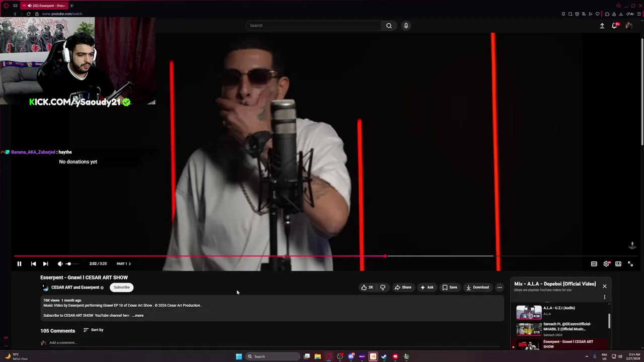Open the PART 1 chapter selector
Screen dimensions: 644x362
[123, 263]
